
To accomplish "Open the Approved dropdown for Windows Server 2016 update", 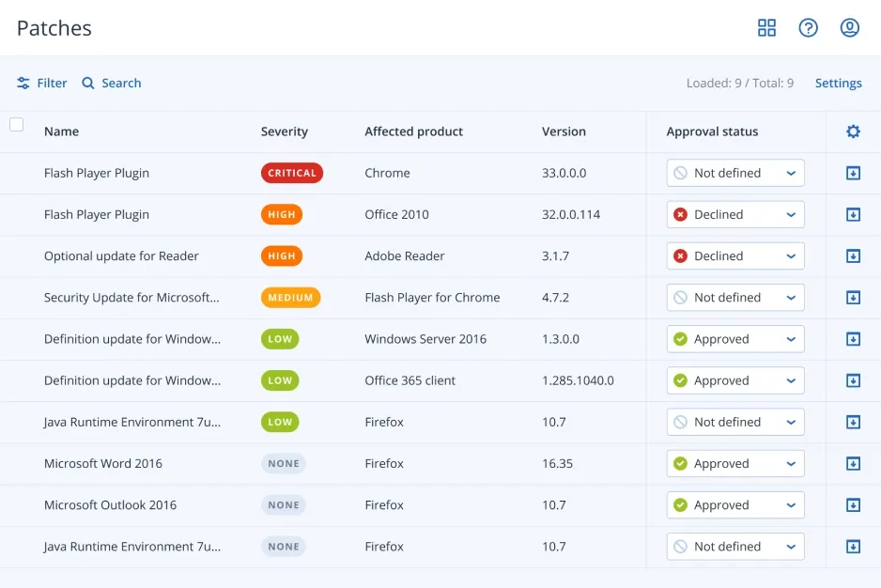I will 734,338.
